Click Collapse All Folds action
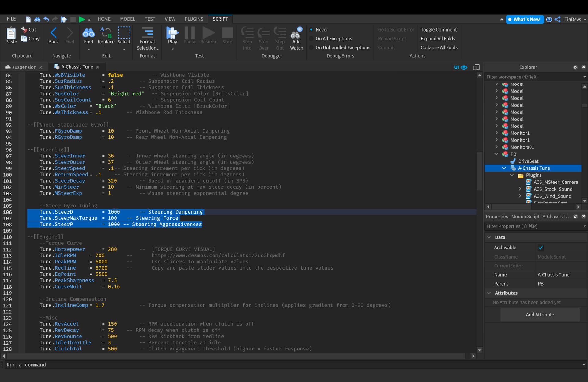The height and width of the screenshot is (382, 588). pos(439,47)
